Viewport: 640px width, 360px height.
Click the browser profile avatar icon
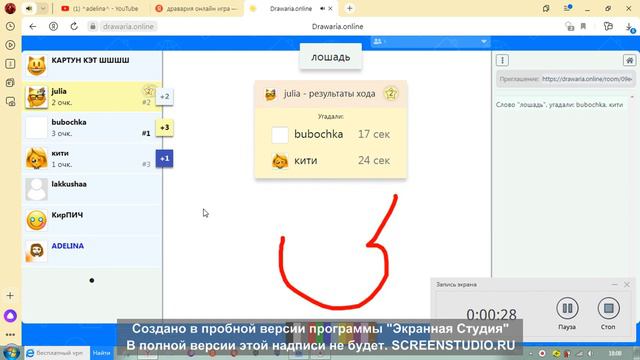pos(10,8)
